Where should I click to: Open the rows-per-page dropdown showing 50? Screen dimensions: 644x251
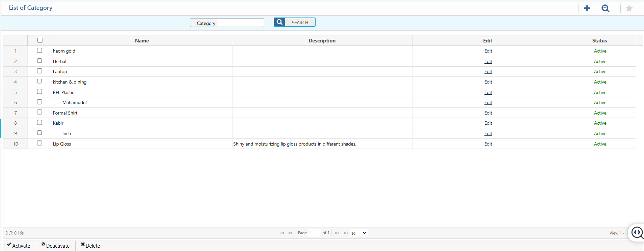click(358, 233)
